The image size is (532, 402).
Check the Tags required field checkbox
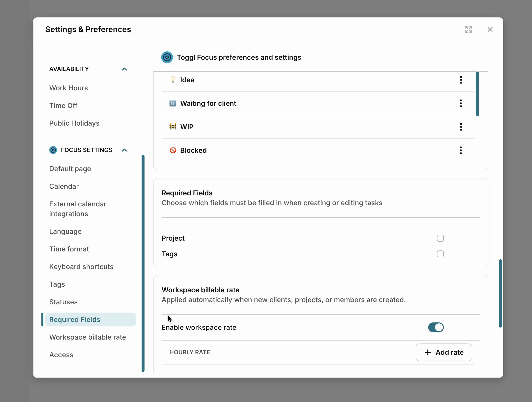pos(440,254)
